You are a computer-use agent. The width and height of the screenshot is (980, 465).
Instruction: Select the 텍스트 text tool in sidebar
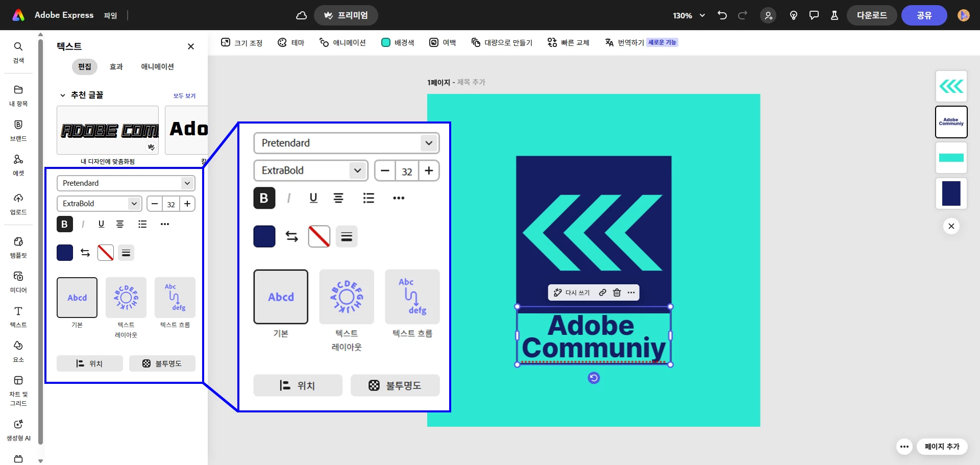point(18,316)
